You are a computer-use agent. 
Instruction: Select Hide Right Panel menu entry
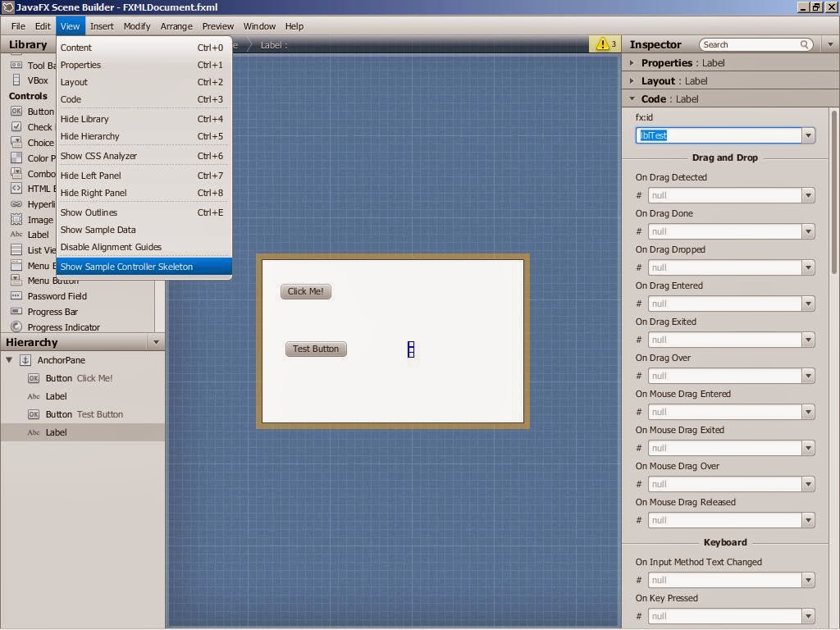click(x=94, y=193)
